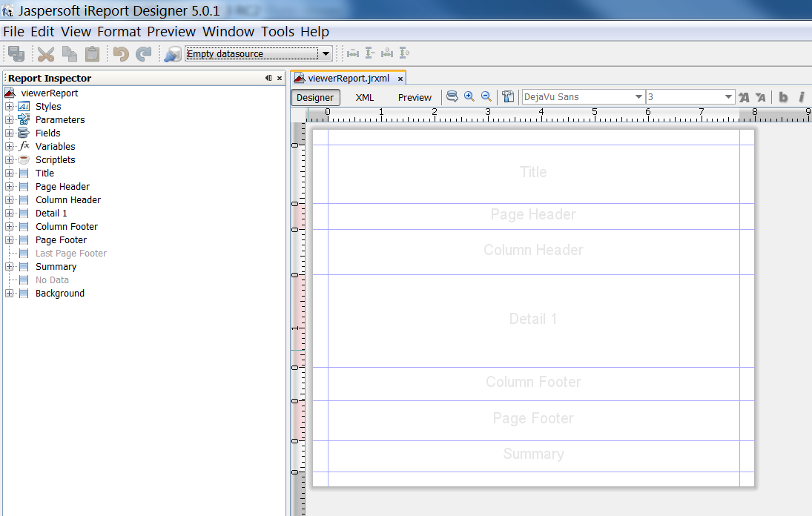Paste from clipboard in the main toolbar

coord(91,53)
